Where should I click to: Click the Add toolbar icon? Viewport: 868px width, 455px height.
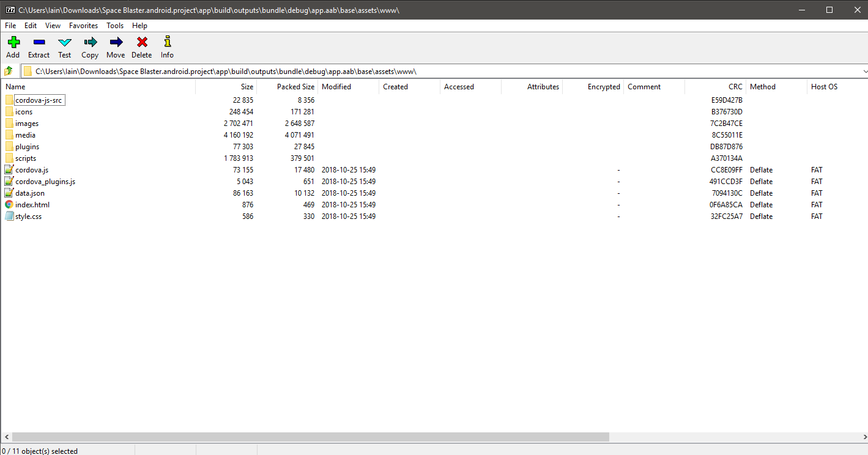(13, 42)
